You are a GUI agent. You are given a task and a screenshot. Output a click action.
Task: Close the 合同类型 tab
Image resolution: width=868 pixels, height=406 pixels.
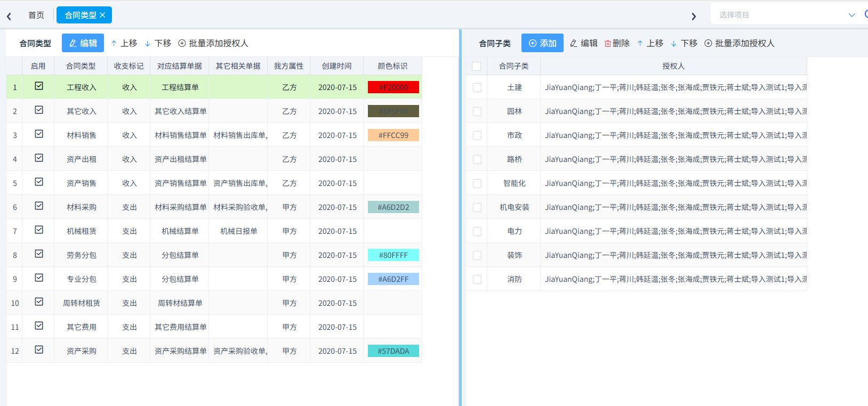click(102, 15)
